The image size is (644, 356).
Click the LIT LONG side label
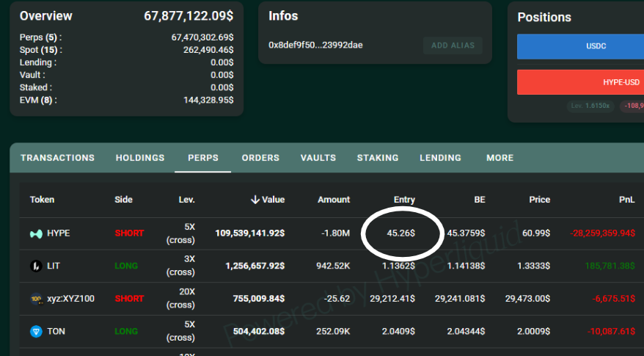point(126,266)
